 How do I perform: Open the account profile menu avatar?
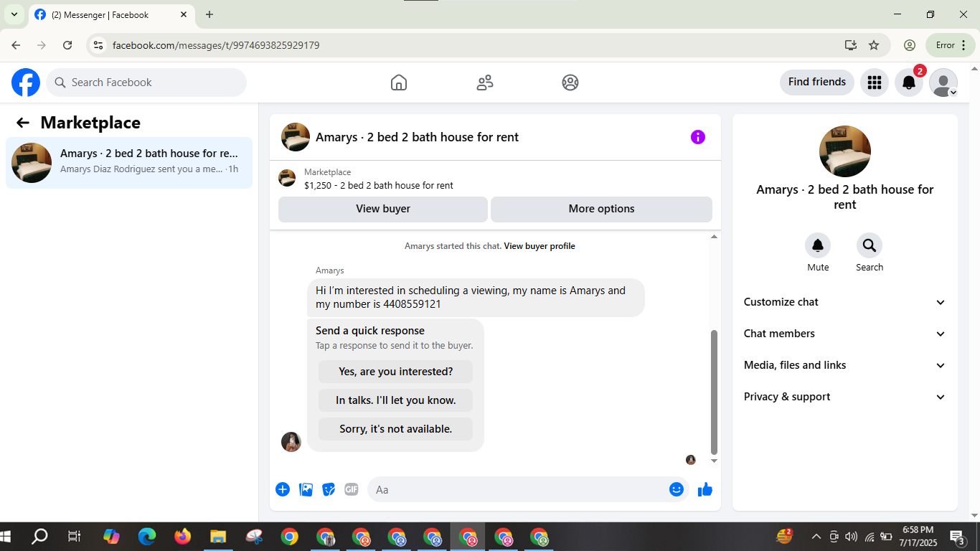click(943, 83)
